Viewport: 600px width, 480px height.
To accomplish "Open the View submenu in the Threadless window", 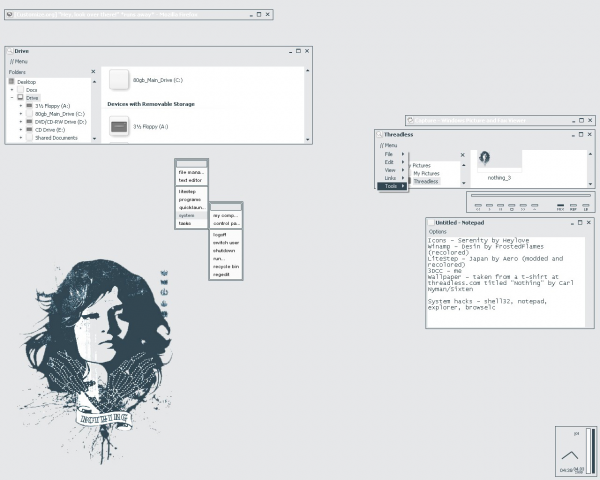I will pyautogui.click(x=392, y=170).
